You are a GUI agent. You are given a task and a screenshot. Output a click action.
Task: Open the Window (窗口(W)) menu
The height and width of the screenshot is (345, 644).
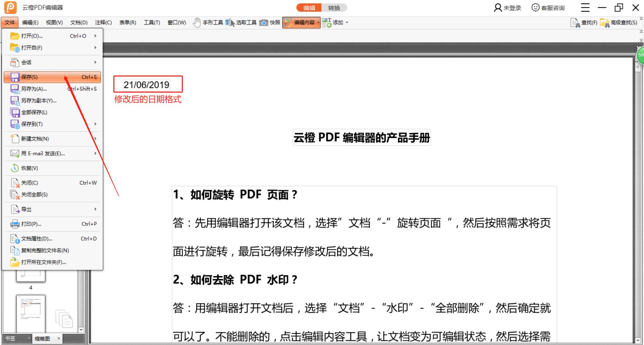coord(177,22)
